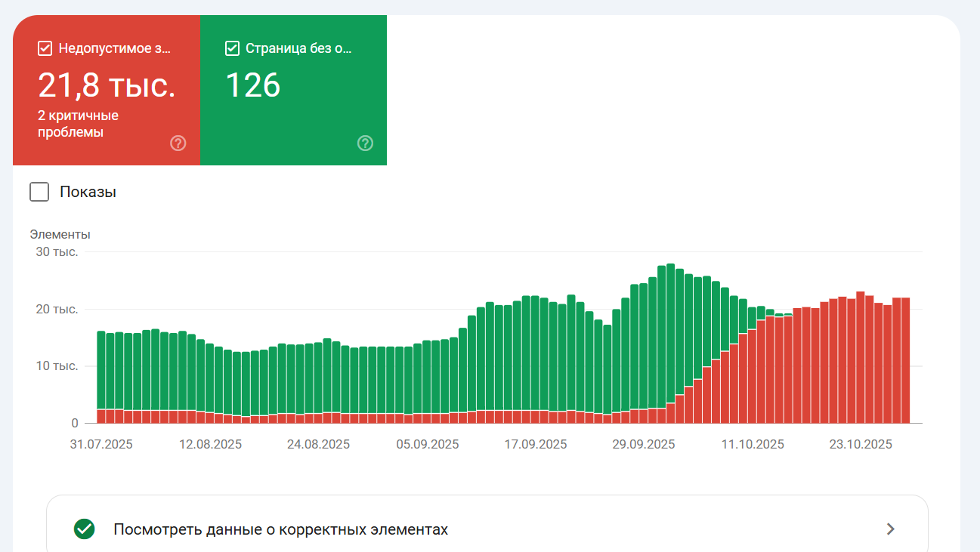This screenshot has width=980, height=552.
Task: Click the Элементы axis title
Action: pyautogui.click(x=60, y=234)
